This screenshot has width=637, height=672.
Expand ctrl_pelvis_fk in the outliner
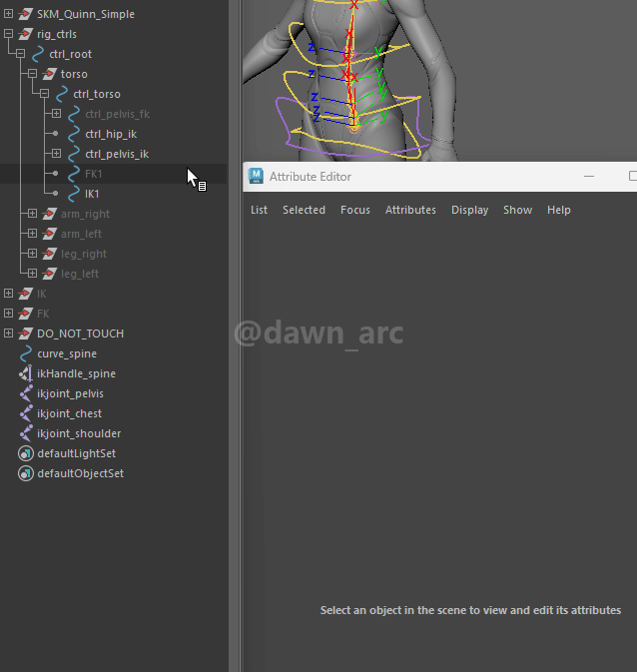[x=56, y=114]
